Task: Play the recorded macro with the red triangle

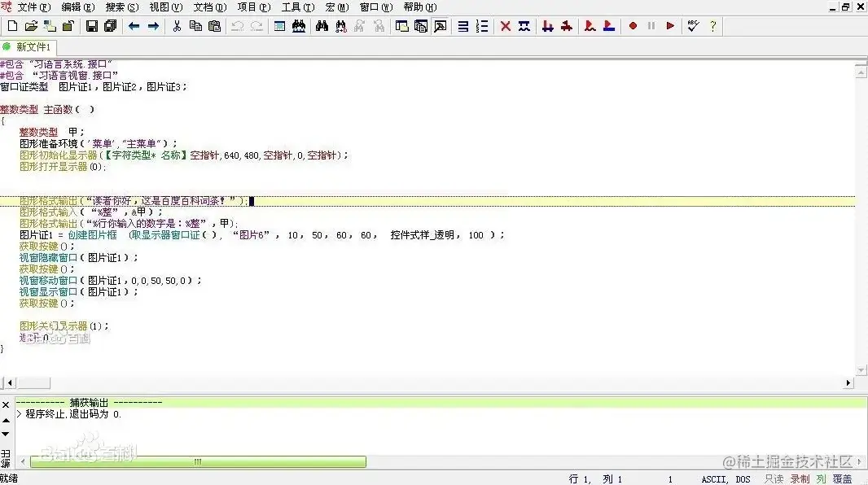Action: click(x=670, y=26)
